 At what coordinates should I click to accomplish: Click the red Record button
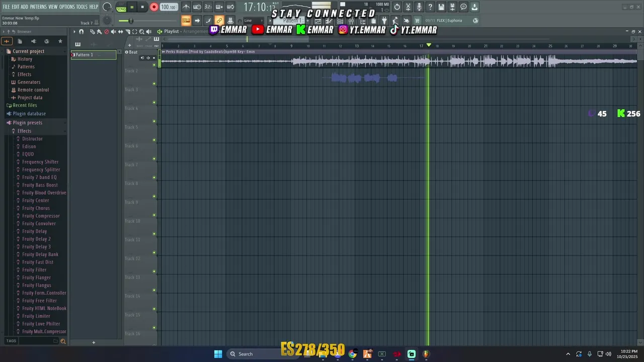[x=154, y=7]
